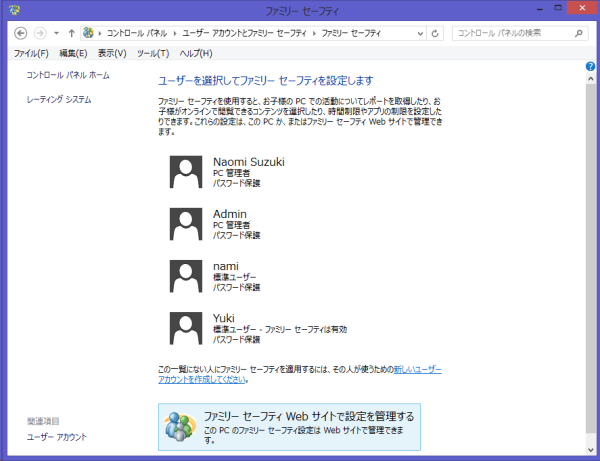Viewport: 600px width, 461px height.
Task: Refresh the page with the reload icon
Action: 435,33
